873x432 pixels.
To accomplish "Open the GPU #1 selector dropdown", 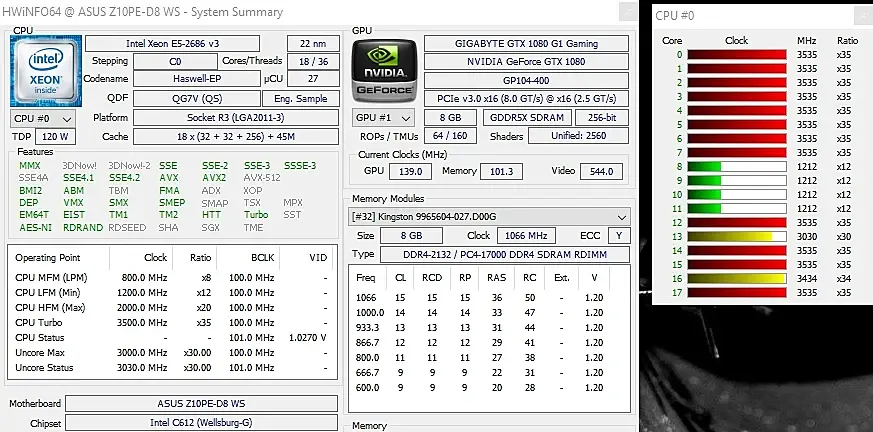I will pyautogui.click(x=384, y=118).
